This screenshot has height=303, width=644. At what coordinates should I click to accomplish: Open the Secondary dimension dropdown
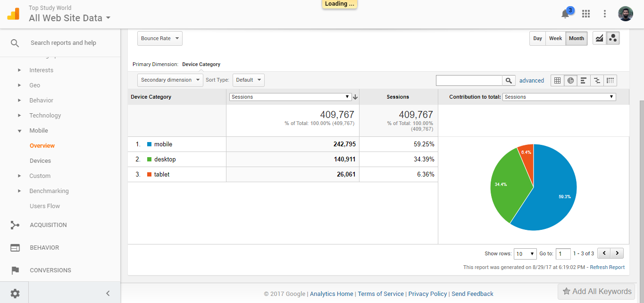(x=170, y=80)
